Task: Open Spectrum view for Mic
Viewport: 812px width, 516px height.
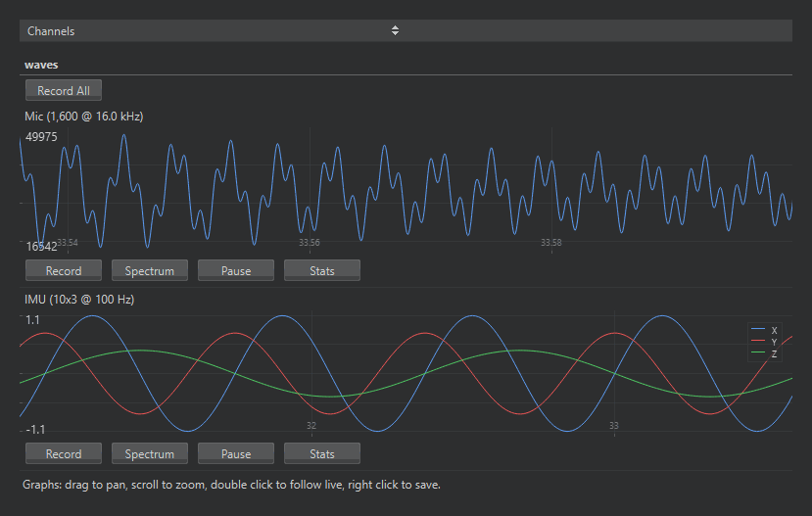Action: coord(150,270)
